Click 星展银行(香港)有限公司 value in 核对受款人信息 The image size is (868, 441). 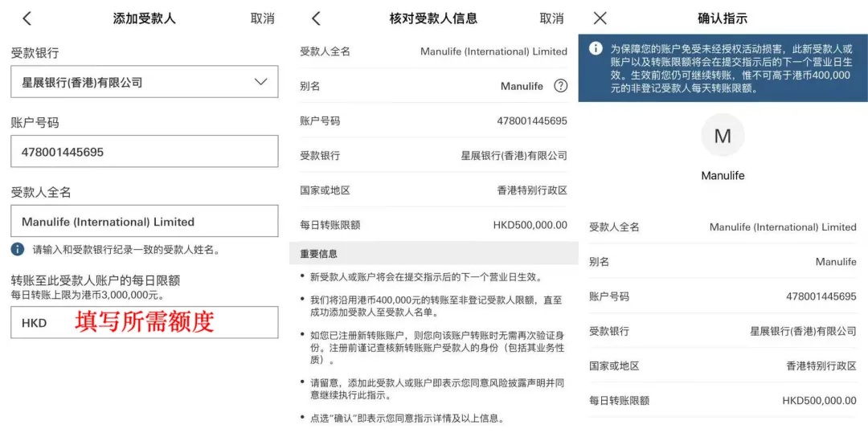(514, 156)
